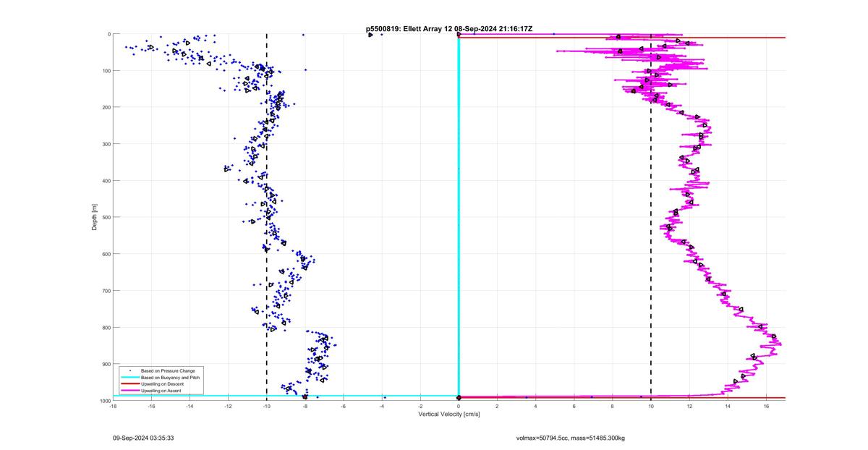Click depth axis tick label '900'
The height and width of the screenshot is (450, 868).
106,364
